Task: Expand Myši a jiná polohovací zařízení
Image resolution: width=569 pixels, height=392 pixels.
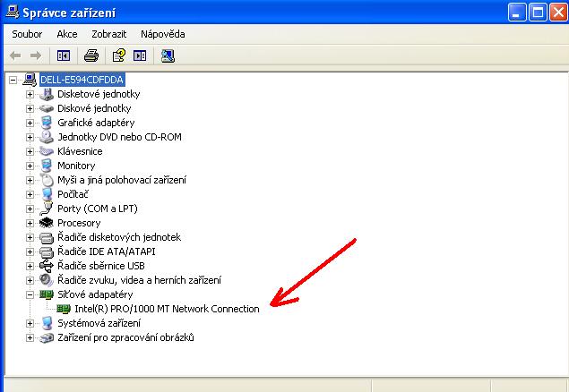Action: click(30, 180)
